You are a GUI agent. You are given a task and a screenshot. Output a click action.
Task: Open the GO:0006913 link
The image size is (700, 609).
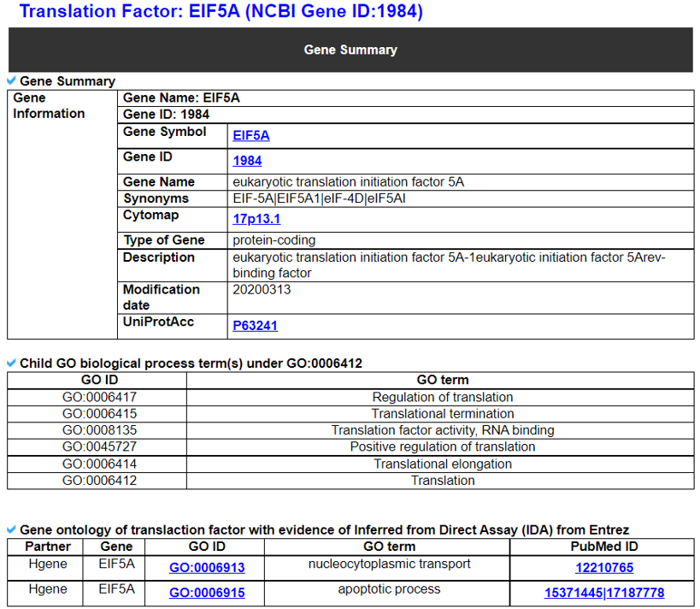(x=207, y=568)
